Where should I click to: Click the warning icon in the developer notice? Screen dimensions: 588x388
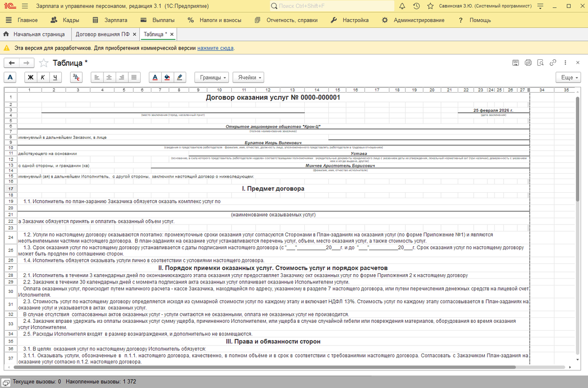pyautogui.click(x=6, y=48)
